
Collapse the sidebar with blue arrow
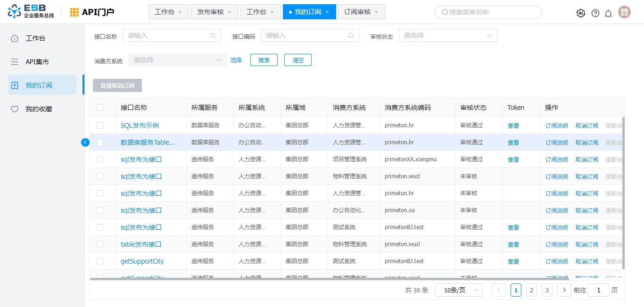[85, 142]
